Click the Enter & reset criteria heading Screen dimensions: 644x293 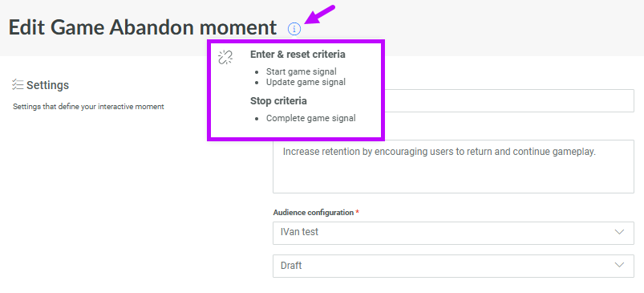pos(298,55)
